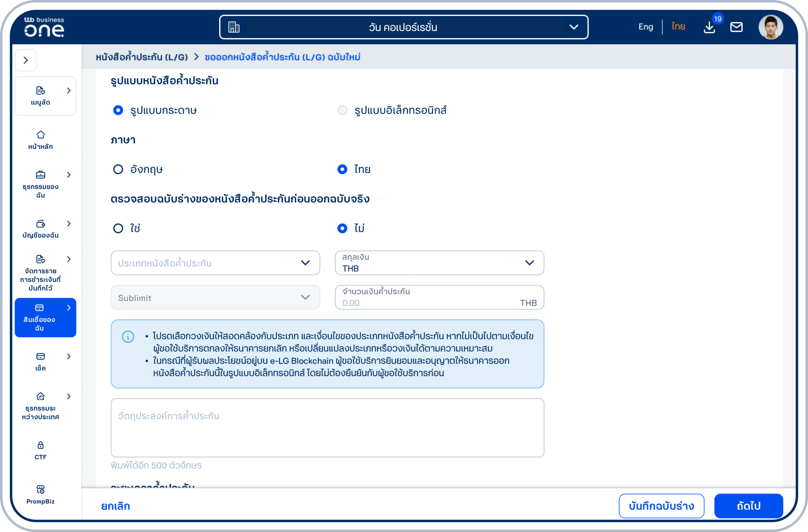
Task: Click the user profile avatar
Action: (770, 27)
